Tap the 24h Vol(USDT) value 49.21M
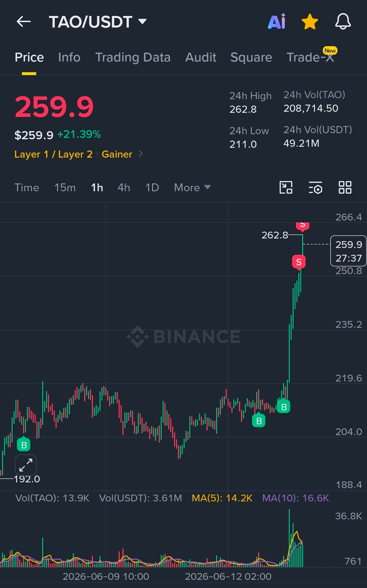This screenshot has height=588, width=367. coord(301,143)
